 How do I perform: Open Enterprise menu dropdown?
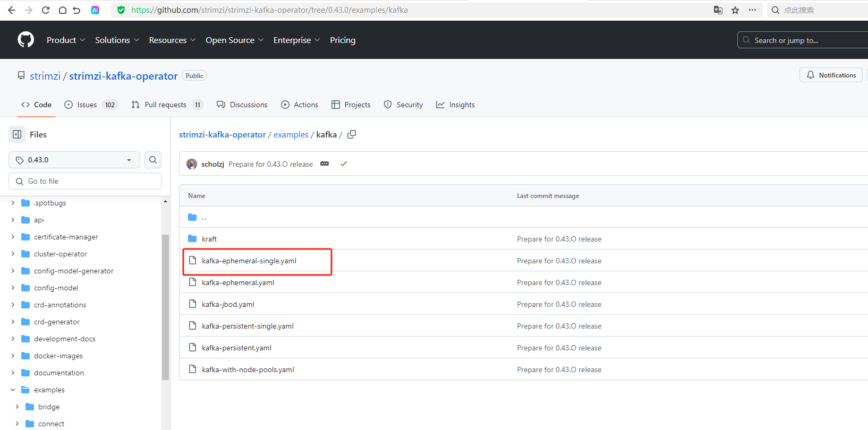tap(297, 40)
